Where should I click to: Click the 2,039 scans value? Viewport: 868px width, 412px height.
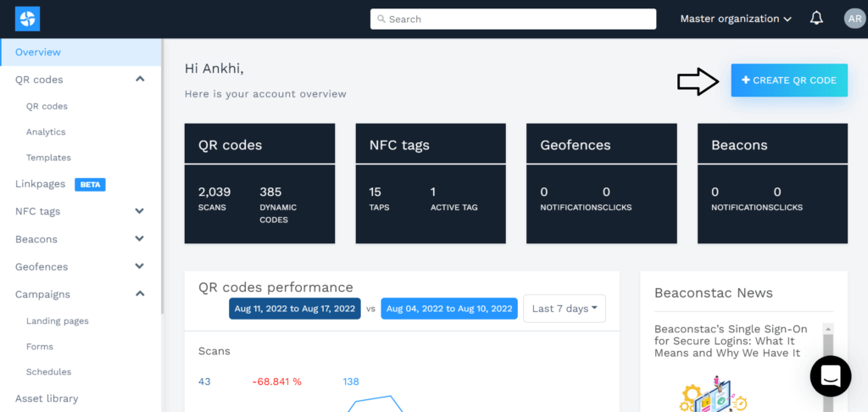tap(214, 192)
